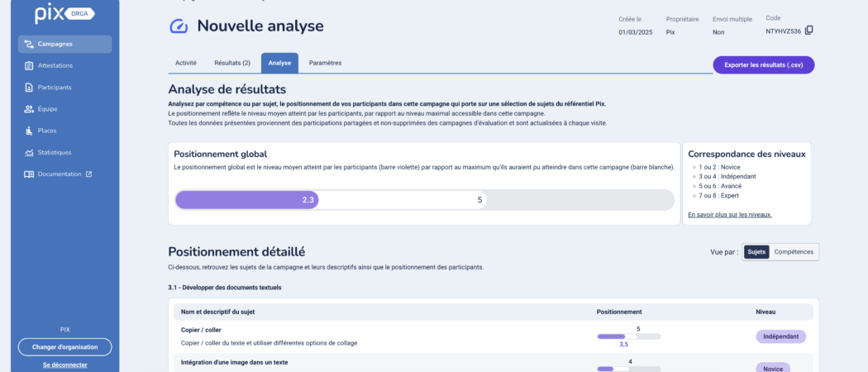Export results as .csv
868x372 pixels.
pos(763,64)
